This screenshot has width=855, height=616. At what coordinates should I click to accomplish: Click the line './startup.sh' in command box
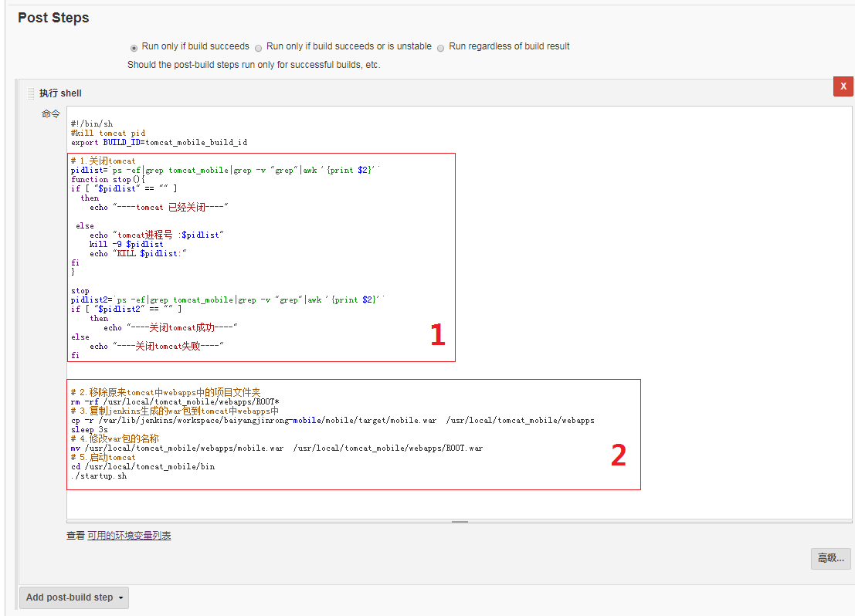pos(99,476)
